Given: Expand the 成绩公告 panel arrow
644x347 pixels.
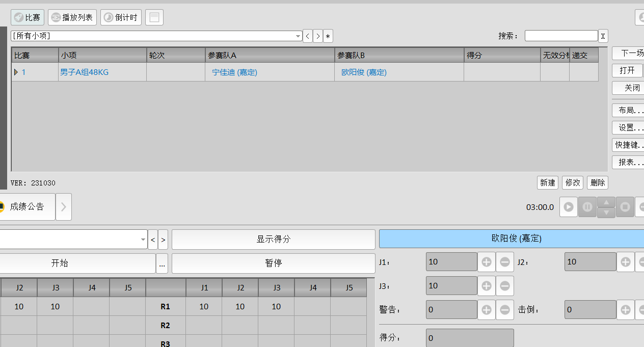Looking at the screenshot, I should tap(63, 207).
